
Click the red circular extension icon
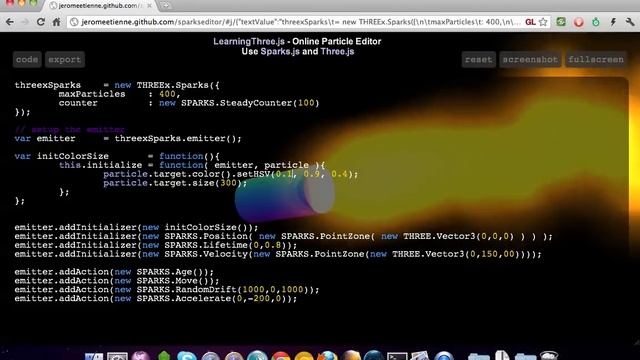[x=579, y=22]
